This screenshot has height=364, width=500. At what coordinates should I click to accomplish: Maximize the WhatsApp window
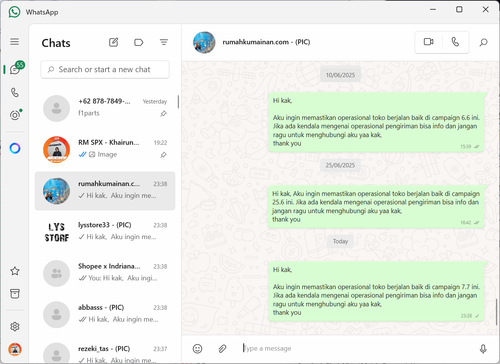coord(459,9)
